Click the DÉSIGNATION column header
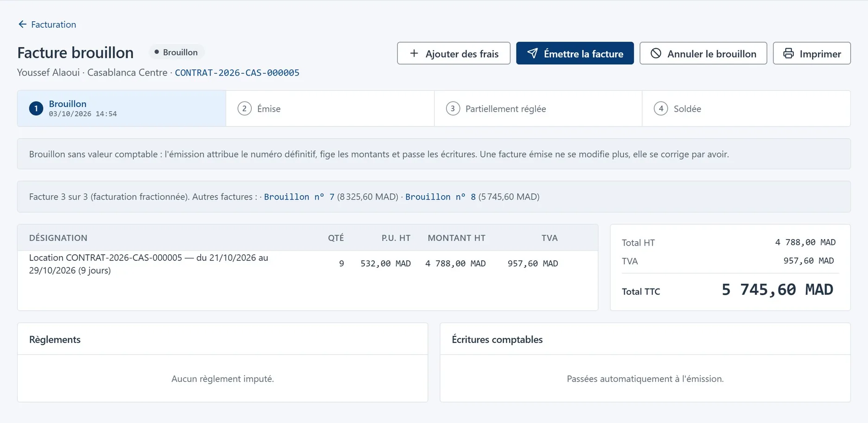Viewport: 868px width, 423px height. click(x=58, y=238)
